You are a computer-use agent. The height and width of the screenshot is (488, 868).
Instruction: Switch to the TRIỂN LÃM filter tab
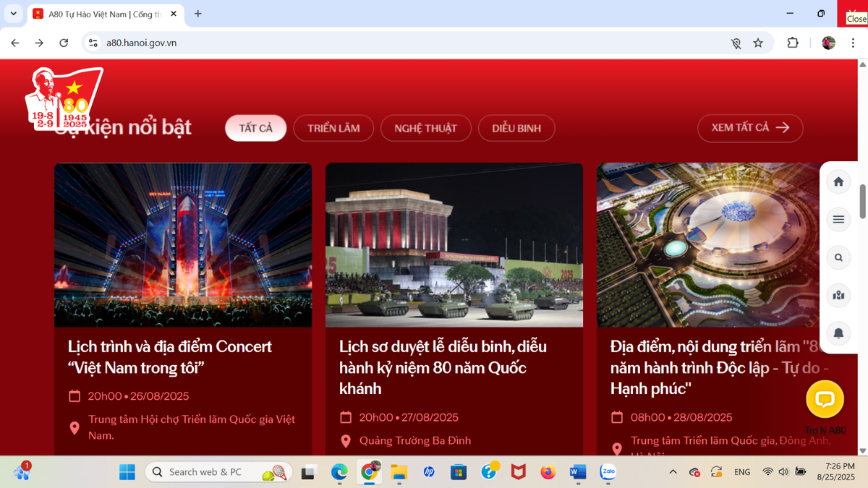[333, 128]
